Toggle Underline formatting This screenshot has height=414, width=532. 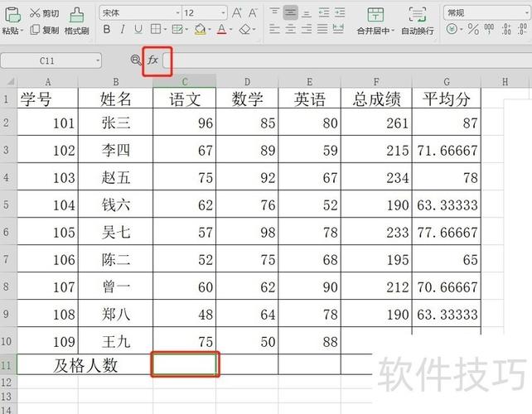click(138, 30)
